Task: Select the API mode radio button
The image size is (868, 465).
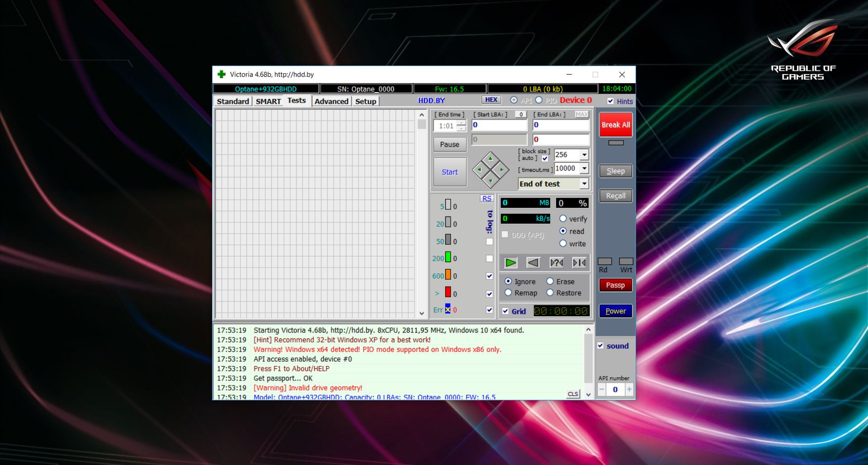Action: tap(514, 100)
